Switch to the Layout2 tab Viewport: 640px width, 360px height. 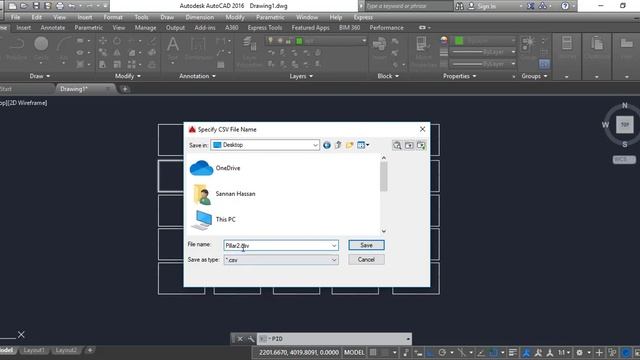pos(66,350)
